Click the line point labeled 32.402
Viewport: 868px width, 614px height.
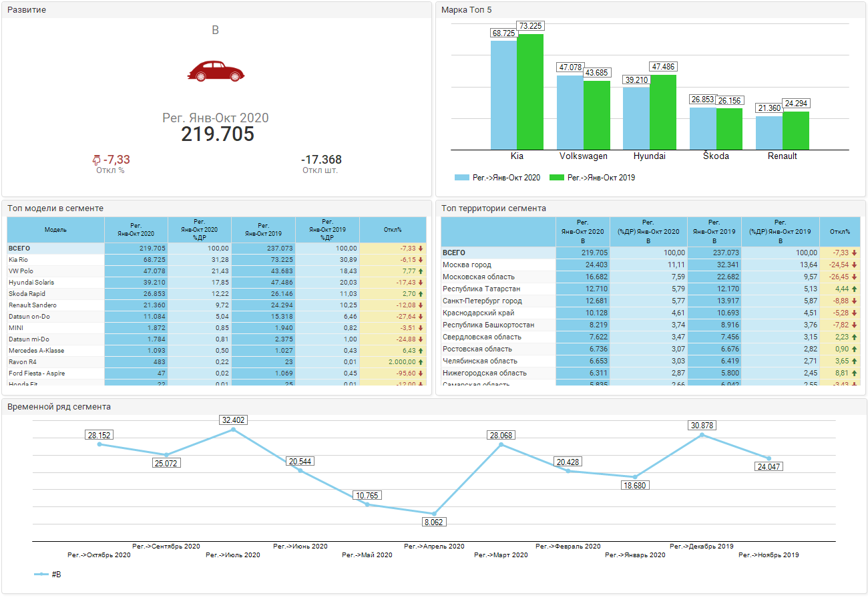point(233,430)
